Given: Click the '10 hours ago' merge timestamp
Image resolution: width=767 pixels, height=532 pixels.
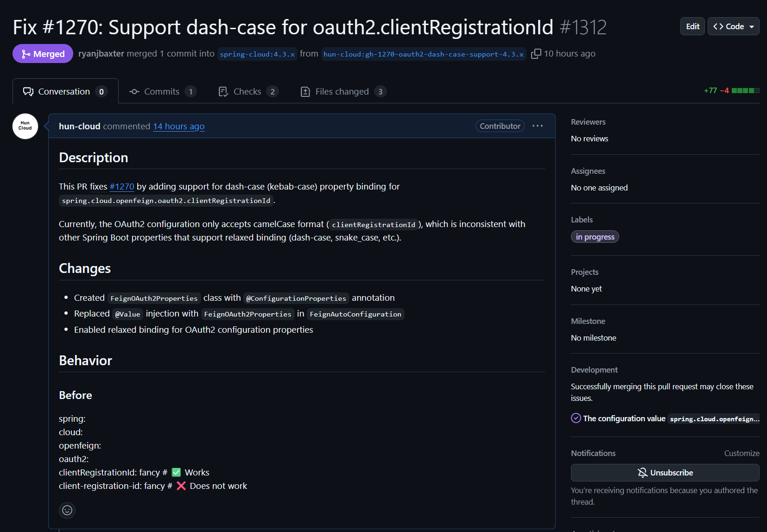Looking at the screenshot, I should [570, 54].
